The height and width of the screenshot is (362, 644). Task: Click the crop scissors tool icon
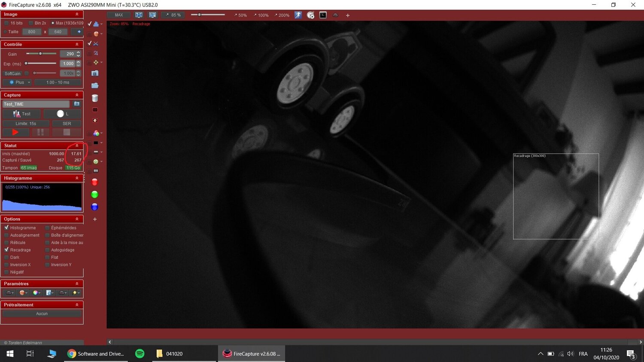point(96,43)
